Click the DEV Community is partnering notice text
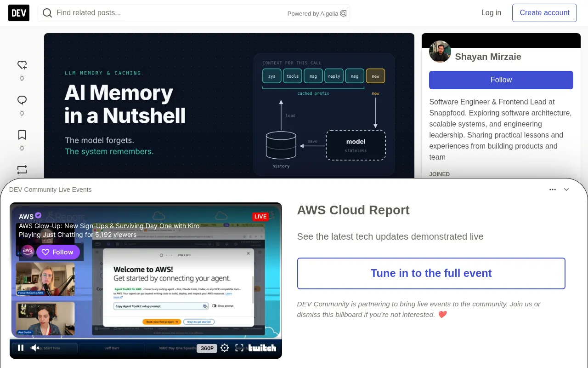 coord(419,309)
